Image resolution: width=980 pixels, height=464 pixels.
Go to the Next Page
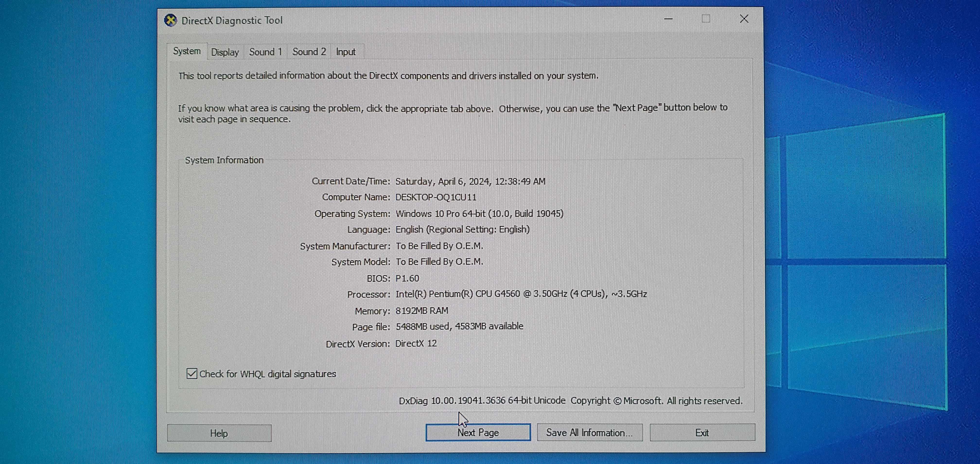pyautogui.click(x=478, y=432)
